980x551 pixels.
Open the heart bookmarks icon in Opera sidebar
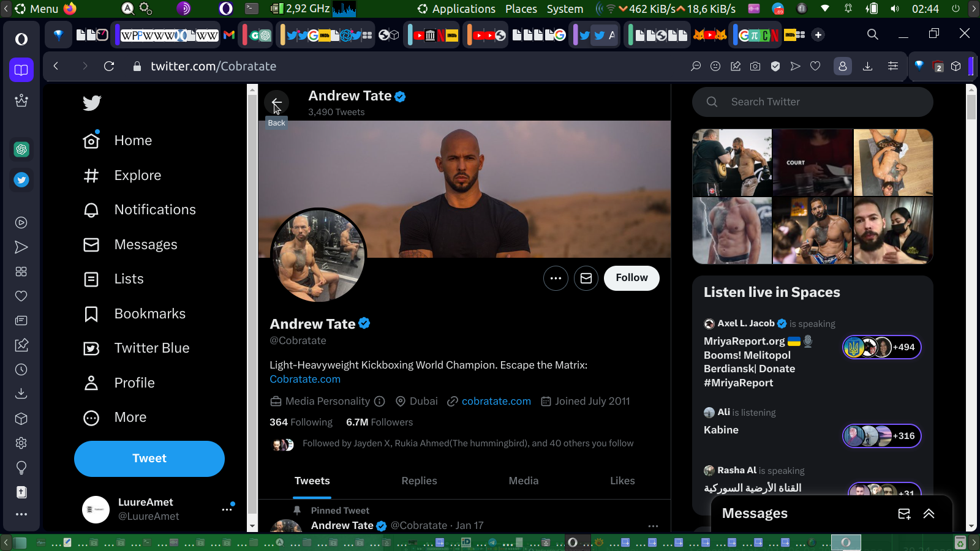point(21,296)
